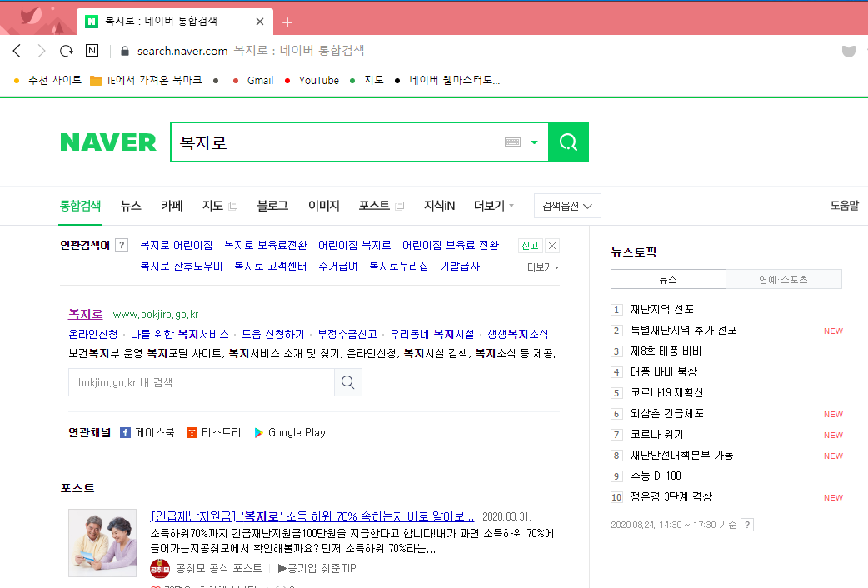Image resolution: width=868 pixels, height=588 pixels.
Task: Switch to the 뉴스 search tab
Action: pyautogui.click(x=131, y=206)
